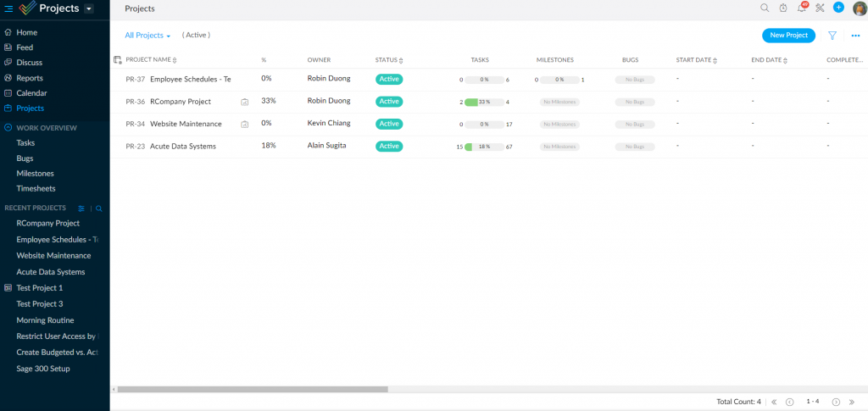Change Active status of Website Maintenance
Viewport: 868px width, 411px height.
(x=389, y=124)
